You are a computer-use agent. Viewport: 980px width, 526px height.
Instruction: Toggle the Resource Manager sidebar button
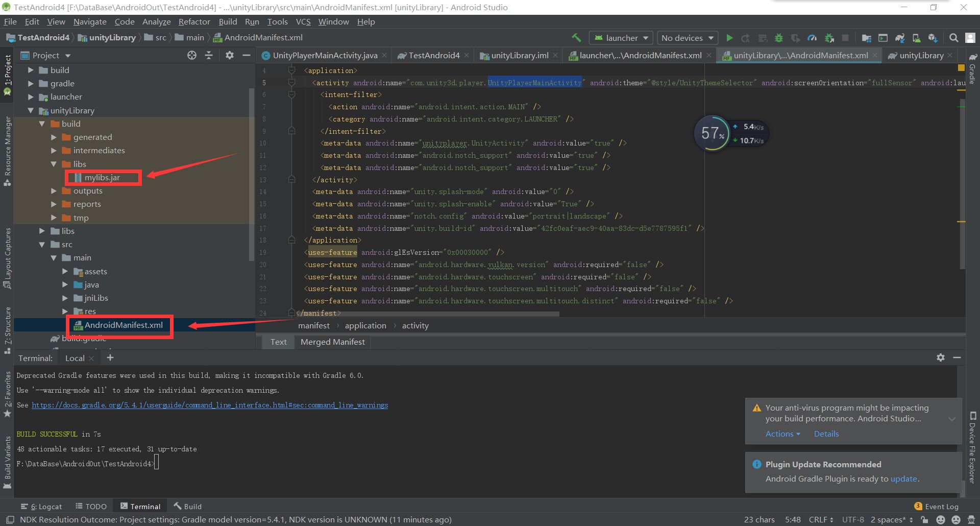pyautogui.click(x=7, y=151)
